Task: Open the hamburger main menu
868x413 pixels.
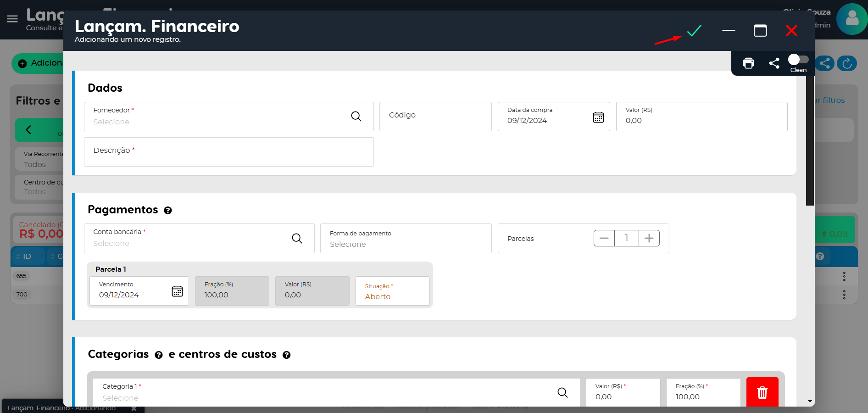Action: (x=12, y=19)
